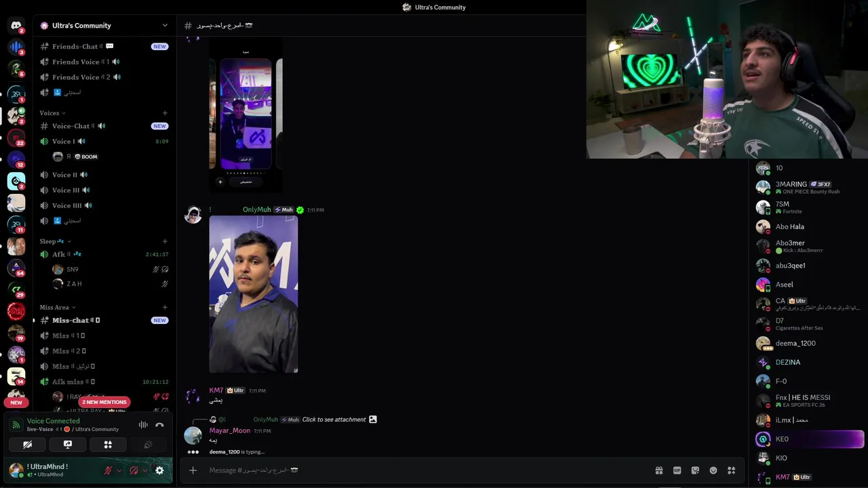Open Voice Connected signal info icon
The width and height of the screenshot is (868, 488).
16,425
